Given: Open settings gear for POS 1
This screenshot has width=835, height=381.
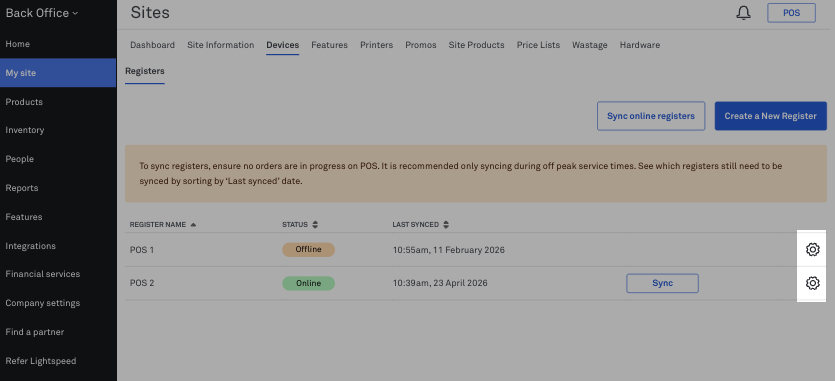Looking at the screenshot, I should 812,249.
